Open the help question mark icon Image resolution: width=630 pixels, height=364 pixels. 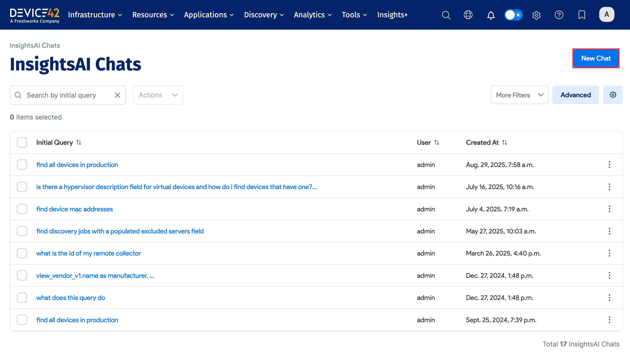[559, 15]
